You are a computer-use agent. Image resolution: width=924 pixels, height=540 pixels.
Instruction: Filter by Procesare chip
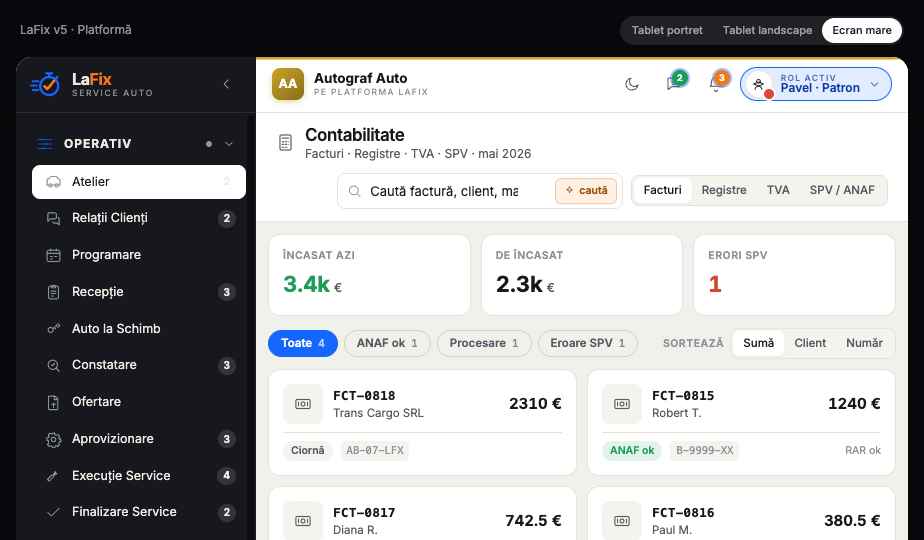(x=484, y=343)
